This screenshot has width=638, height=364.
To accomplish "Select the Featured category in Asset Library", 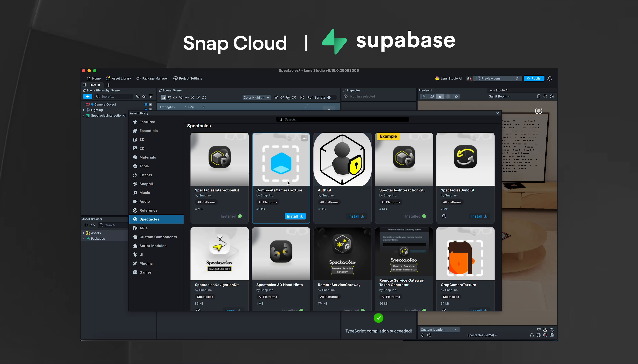I will pyautogui.click(x=156, y=122).
